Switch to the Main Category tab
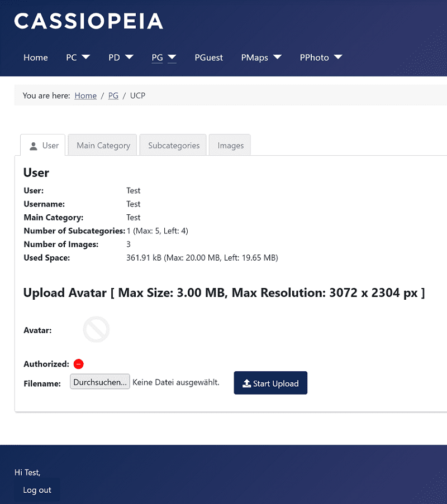The width and height of the screenshot is (447, 504). pyautogui.click(x=103, y=146)
